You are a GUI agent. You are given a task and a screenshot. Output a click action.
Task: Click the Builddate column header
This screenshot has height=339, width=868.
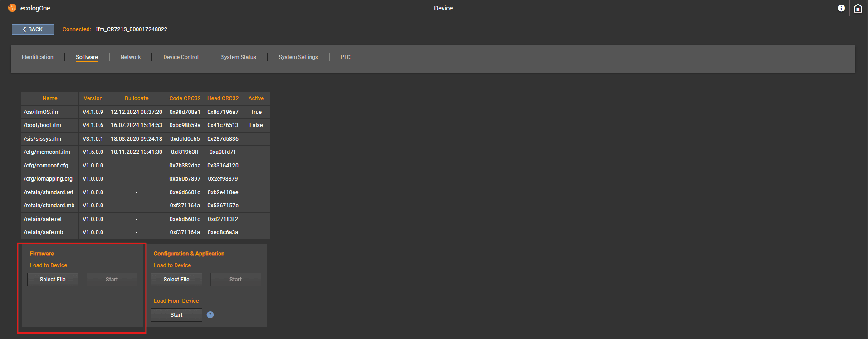[x=137, y=98]
